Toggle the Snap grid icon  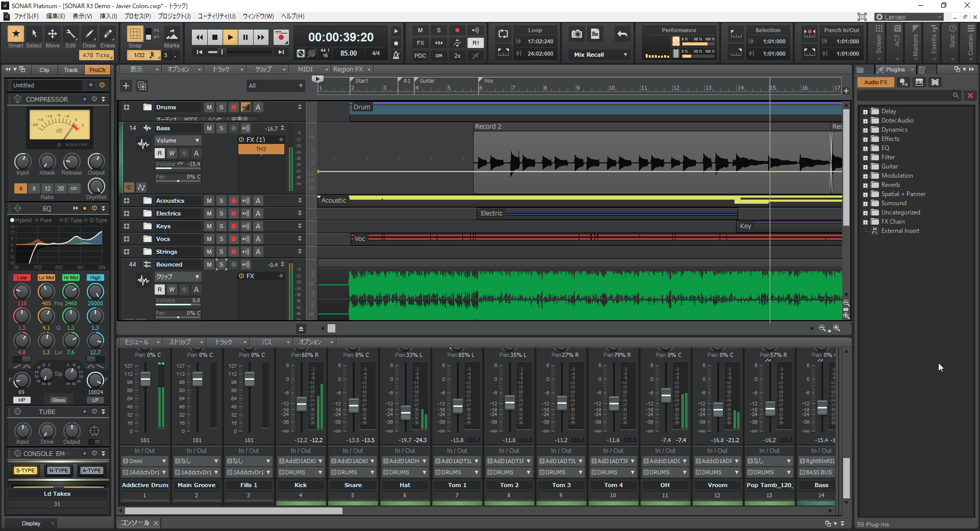click(135, 34)
